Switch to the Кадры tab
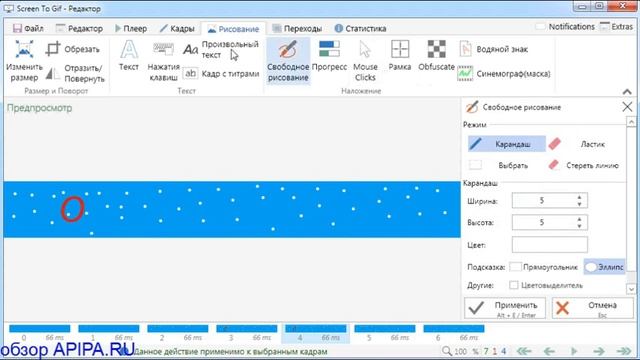This screenshot has width=640, height=360. click(x=177, y=29)
